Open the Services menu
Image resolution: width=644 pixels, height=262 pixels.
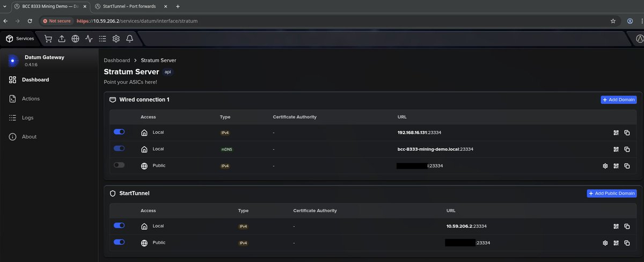point(20,39)
